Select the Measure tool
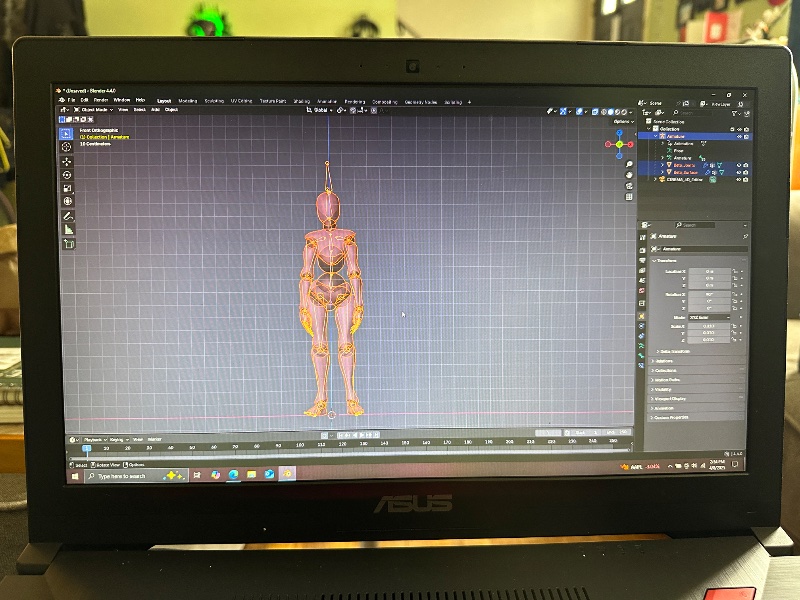Viewport: 800px width, 600px height. [68, 229]
